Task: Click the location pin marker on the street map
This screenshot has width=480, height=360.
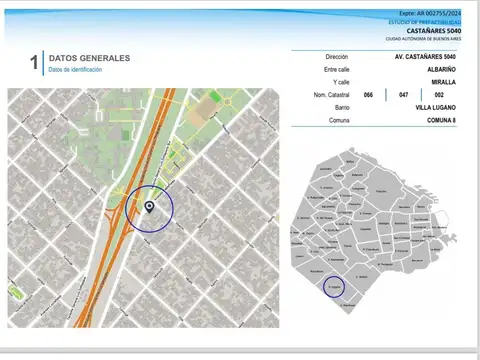Action: pyautogui.click(x=150, y=207)
